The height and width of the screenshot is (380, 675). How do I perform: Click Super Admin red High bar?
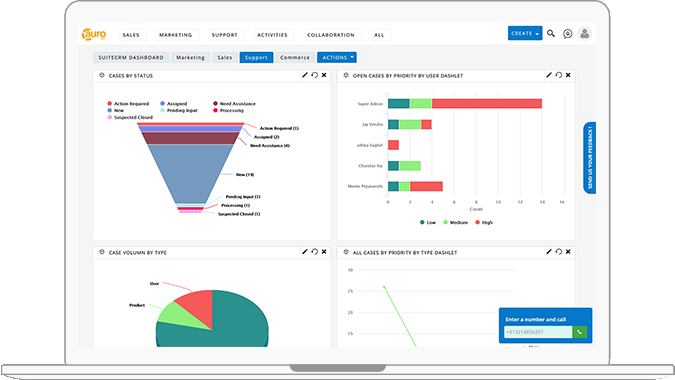coord(487,103)
